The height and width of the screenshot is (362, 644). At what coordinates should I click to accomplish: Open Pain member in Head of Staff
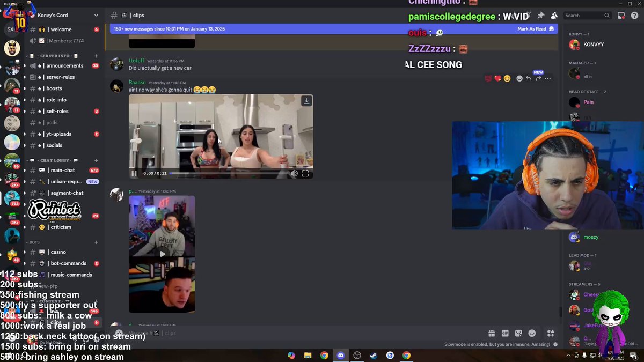tap(588, 102)
